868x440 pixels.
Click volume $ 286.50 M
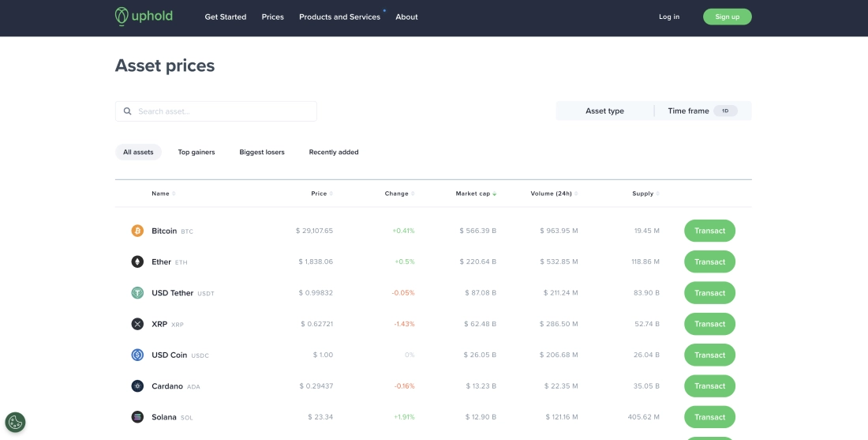pyautogui.click(x=559, y=324)
